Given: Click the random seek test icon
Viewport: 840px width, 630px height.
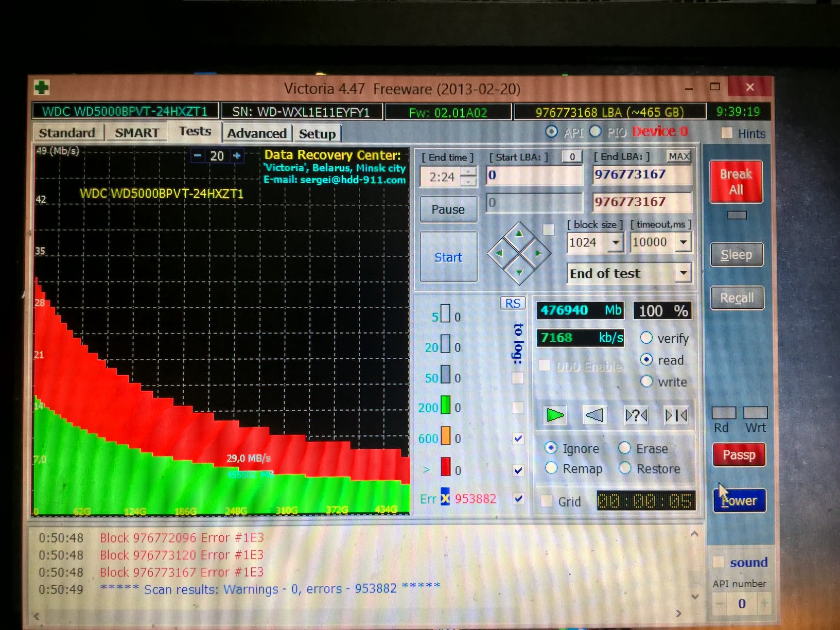Looking at the screenshot, I should coord(636,415).
